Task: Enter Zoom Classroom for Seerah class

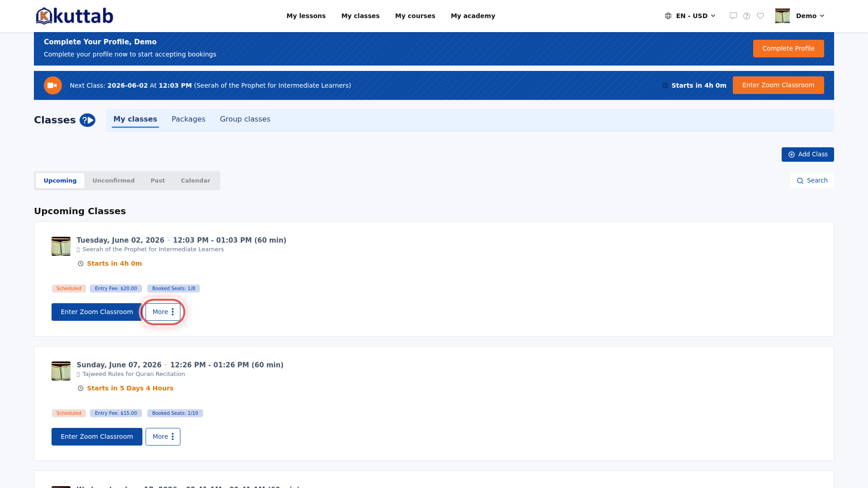Action: pyautogui.click(x=97, y=312)
